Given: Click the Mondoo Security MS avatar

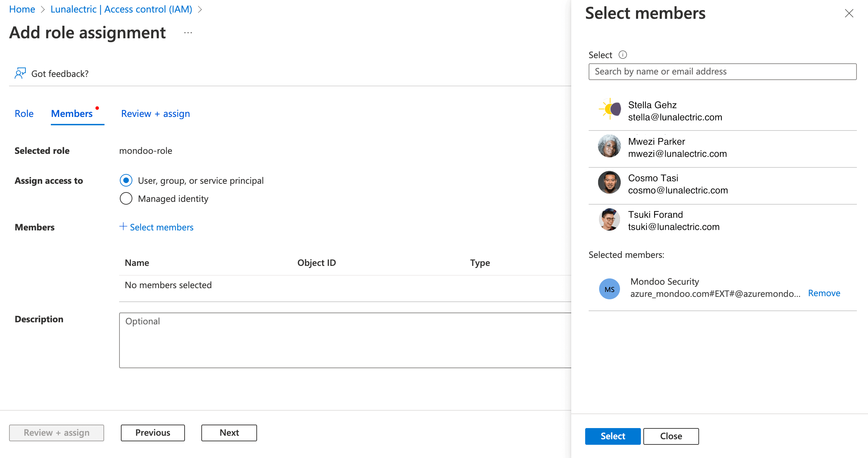Looking at the screenshot, I should pyautogui.click(x=609, y=289).
